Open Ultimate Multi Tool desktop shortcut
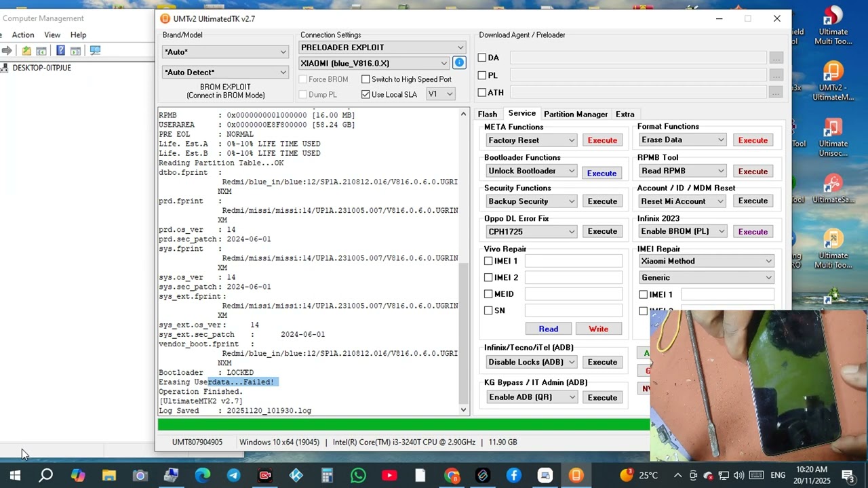 833,26
